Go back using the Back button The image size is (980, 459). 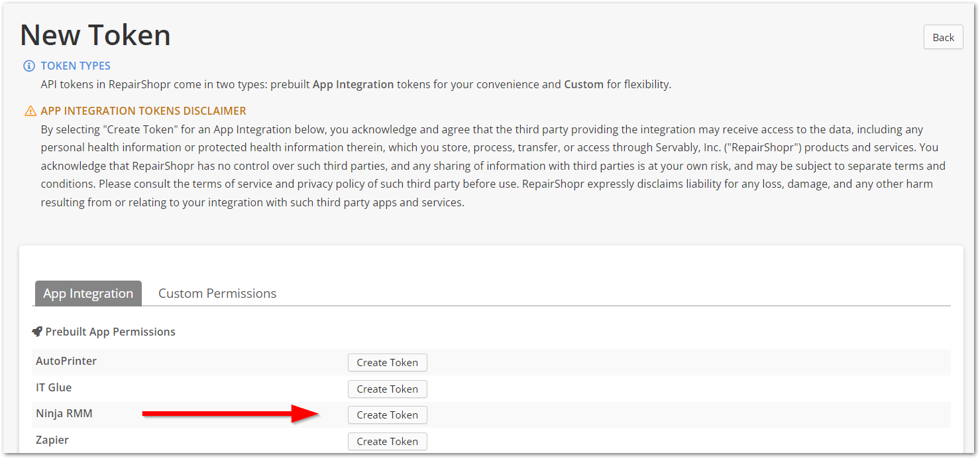point(943,37)
